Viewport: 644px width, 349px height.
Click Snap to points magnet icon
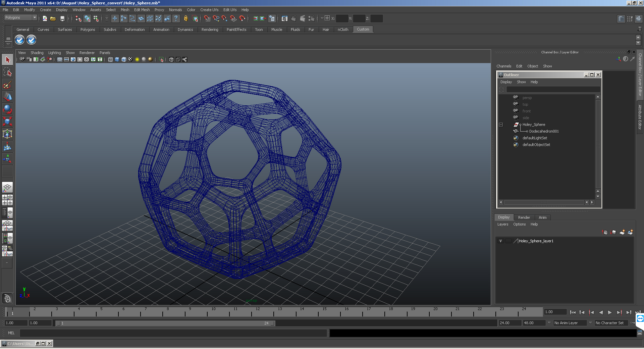(x=224, y=18)
